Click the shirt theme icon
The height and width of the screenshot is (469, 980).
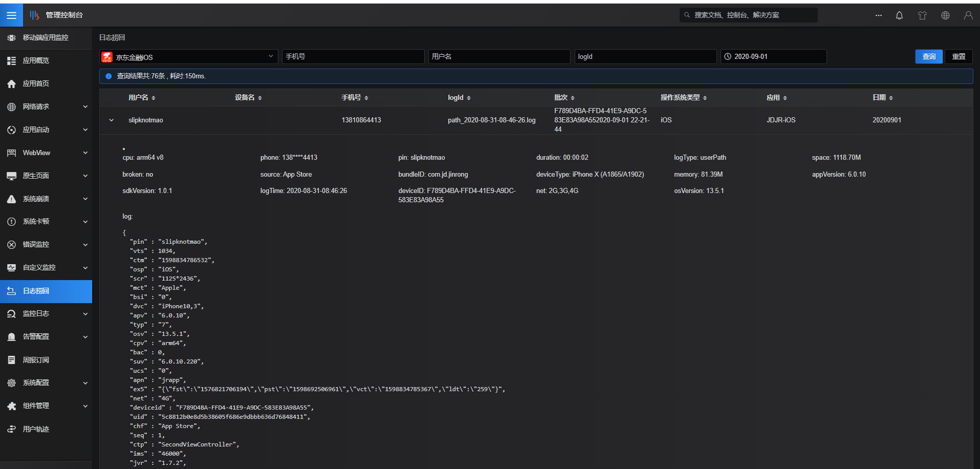922,15
